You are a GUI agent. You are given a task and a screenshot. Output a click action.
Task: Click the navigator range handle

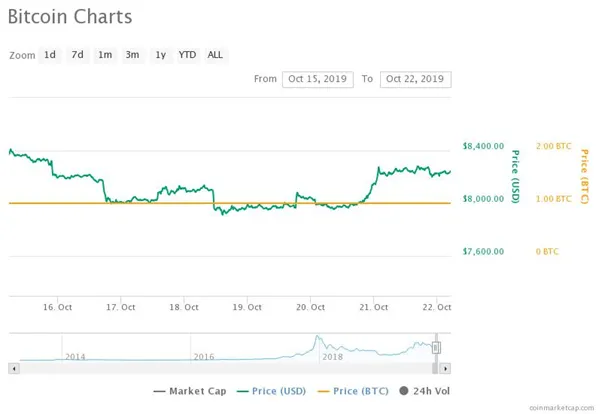point(436,348)
